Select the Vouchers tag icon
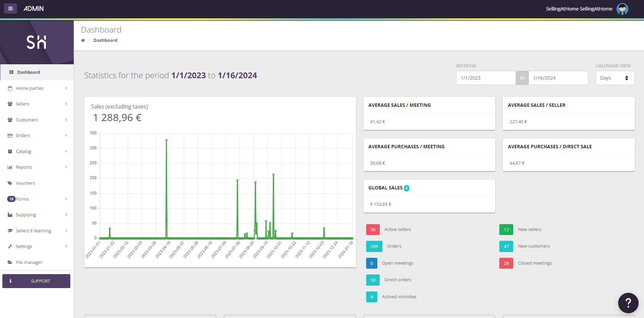This screenshot has width=644, height=318. click(10, 183)
